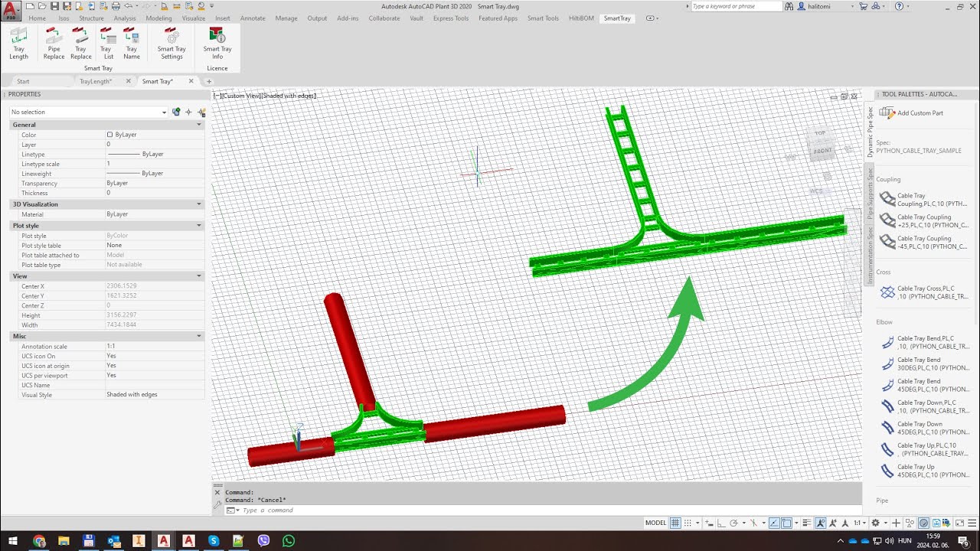Open the No selection dropdown
This screenshot has width=980, height=551.
(88, 112)
